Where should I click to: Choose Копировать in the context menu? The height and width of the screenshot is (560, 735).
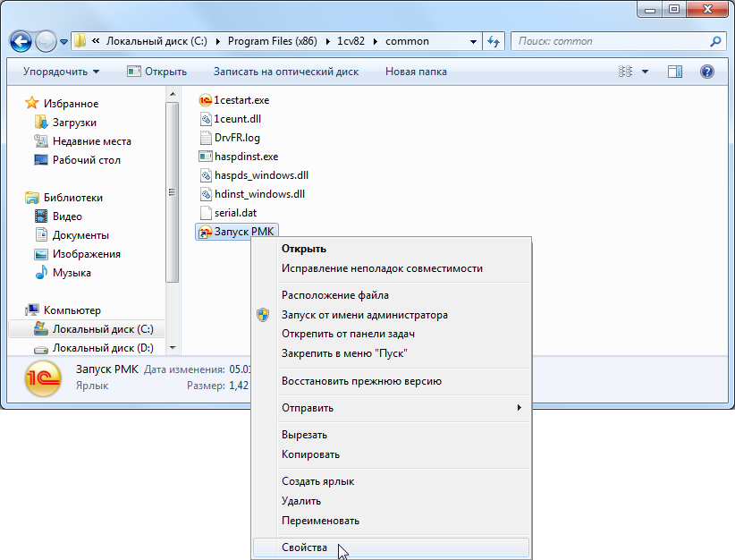pos(310,454)
